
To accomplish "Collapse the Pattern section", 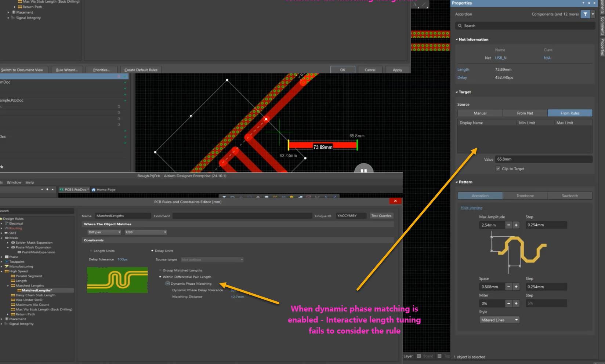I will coord(457,182).
